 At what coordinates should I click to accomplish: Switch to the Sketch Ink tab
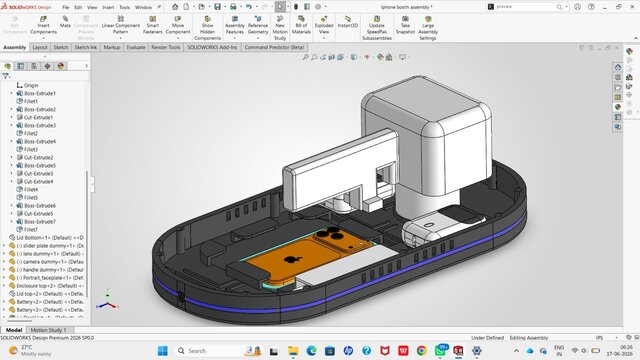point(86,47)
